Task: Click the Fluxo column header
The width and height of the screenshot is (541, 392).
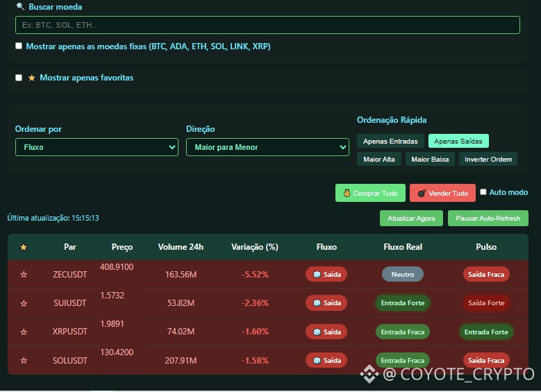Action: 326,247
